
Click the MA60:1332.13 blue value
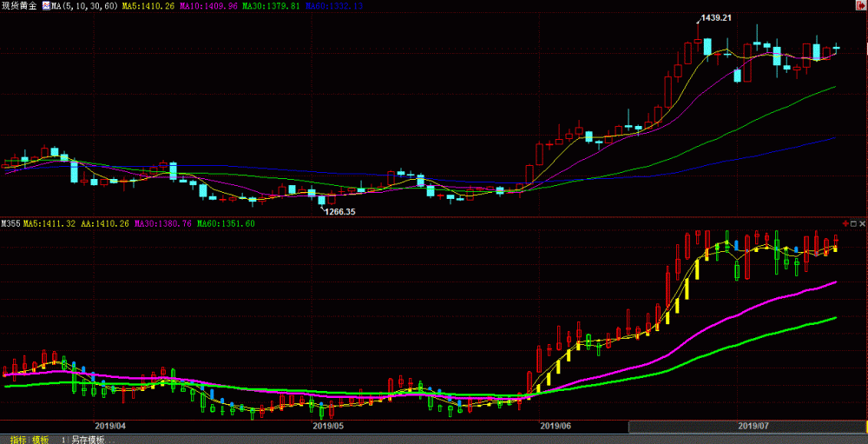pyautogui.click(x=334, y=5)
